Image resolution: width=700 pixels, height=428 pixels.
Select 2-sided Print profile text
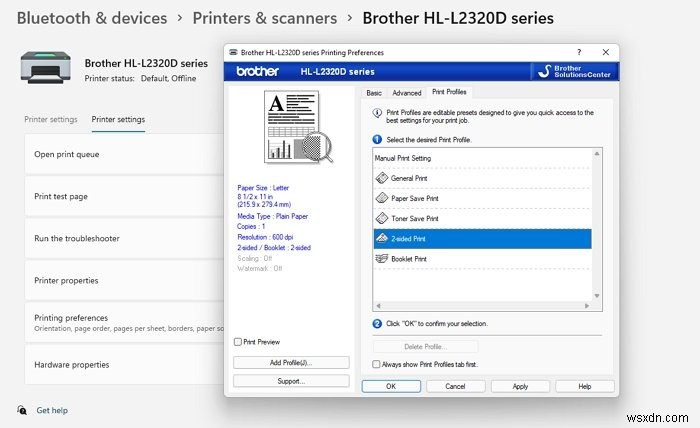[408, 239]
